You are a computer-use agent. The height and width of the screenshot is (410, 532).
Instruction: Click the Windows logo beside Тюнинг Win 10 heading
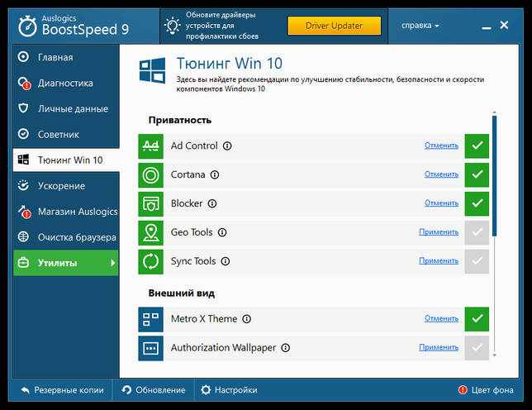coord(152,70)
